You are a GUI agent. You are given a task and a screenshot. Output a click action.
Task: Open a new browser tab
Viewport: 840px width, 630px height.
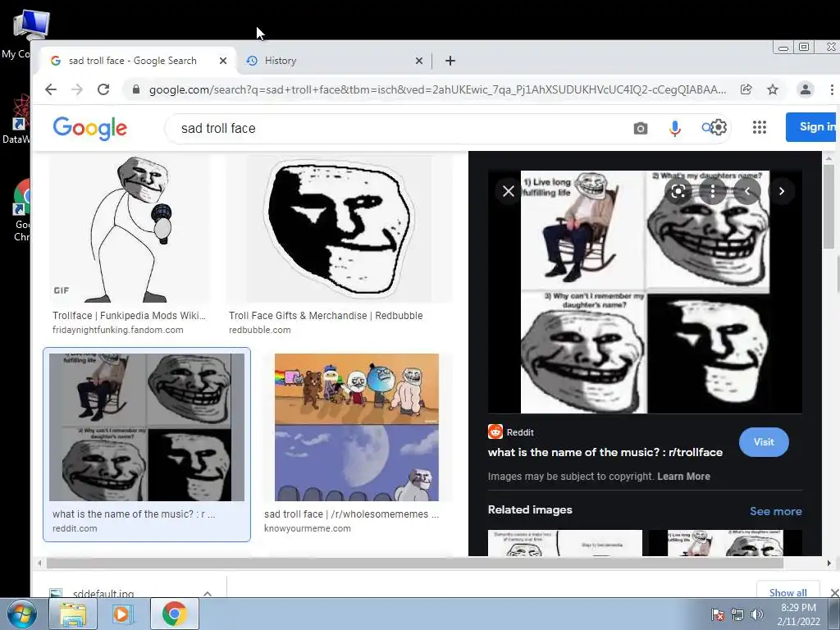coord(450,61)
